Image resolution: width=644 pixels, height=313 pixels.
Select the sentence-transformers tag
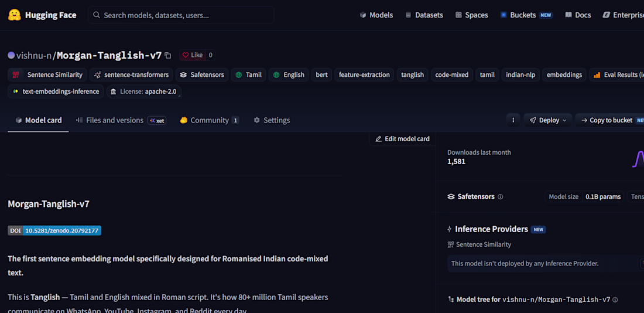click(x=131, y=75)
